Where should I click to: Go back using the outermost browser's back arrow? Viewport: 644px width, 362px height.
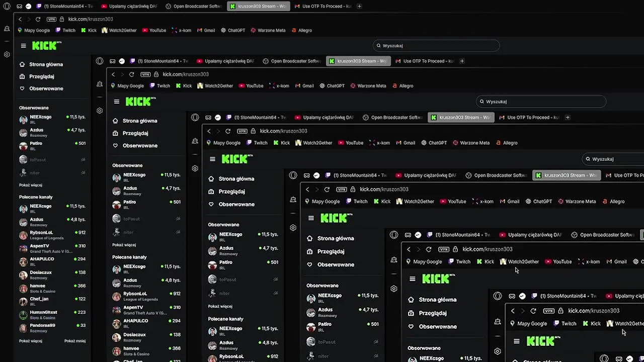(x=20, y=19)
